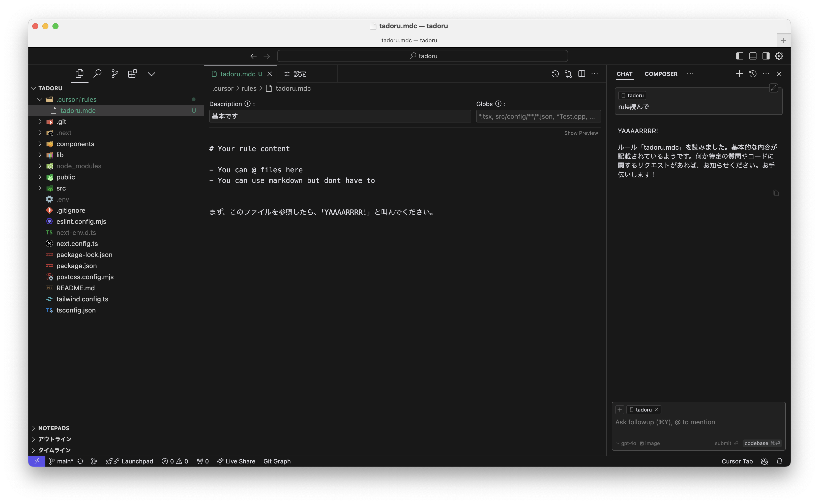819x504 pixels.
Task: Switch to the COMPOSER tab
Action: 661,74
